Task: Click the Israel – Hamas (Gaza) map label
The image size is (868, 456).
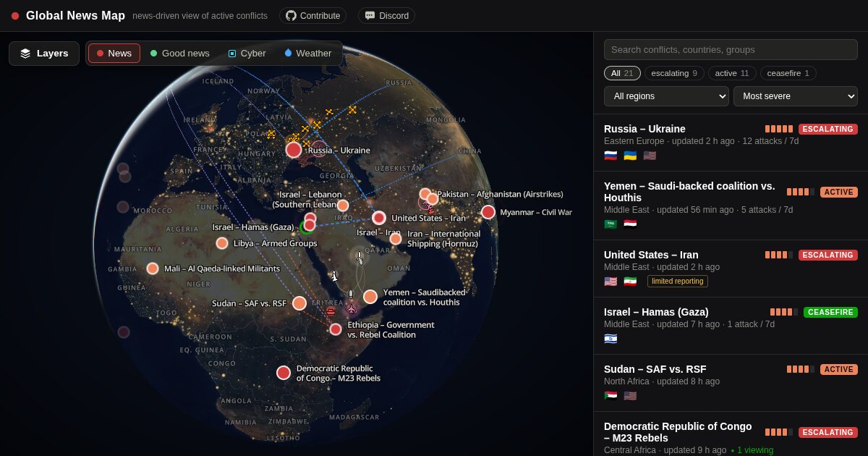Action: click(x=253, y=227)
